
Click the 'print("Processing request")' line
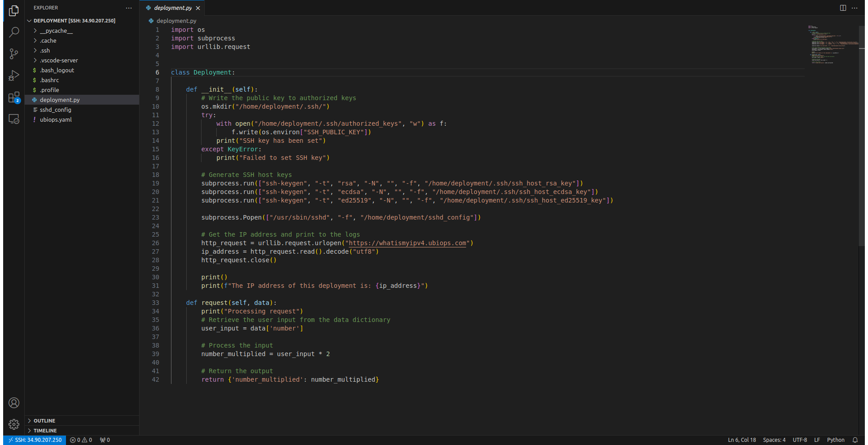pos(252,312)
